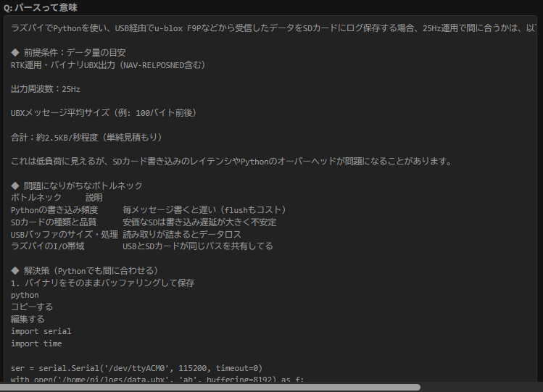Click the cell '毎メッセージ書くと遅い（flushもコスト）'
The image size is (543, 392).
pyautogui.click(x=204, y=210)
